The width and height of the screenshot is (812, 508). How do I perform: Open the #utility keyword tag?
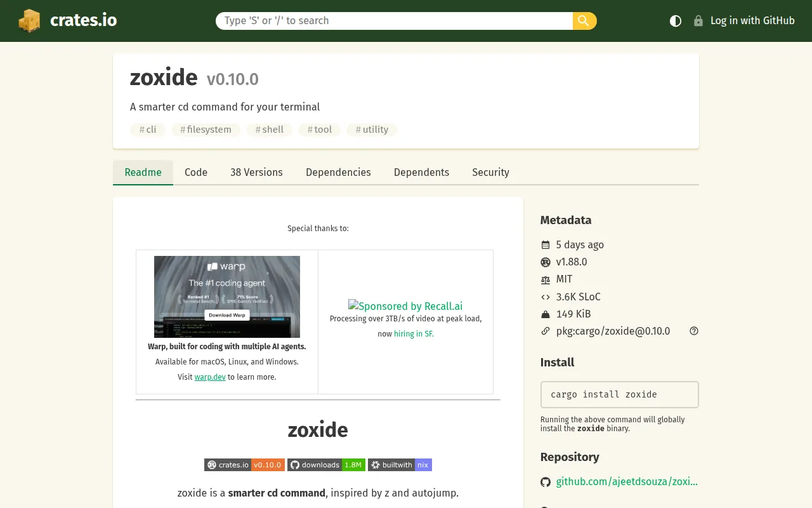[372, 130]
